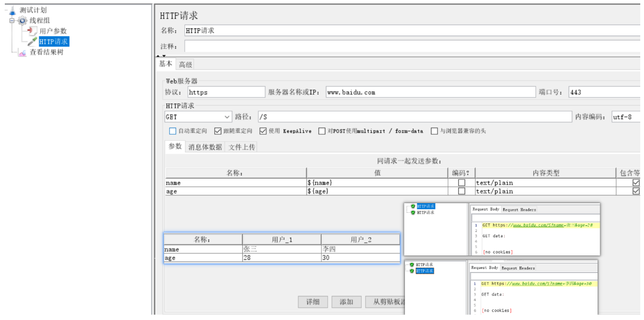
Task: Collapse the 线程组 tree node
Action: pos(12,21)
